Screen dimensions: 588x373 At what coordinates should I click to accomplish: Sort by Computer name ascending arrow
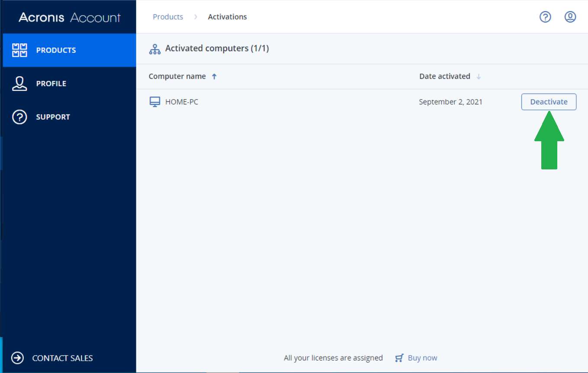click(x=214, y=77)
